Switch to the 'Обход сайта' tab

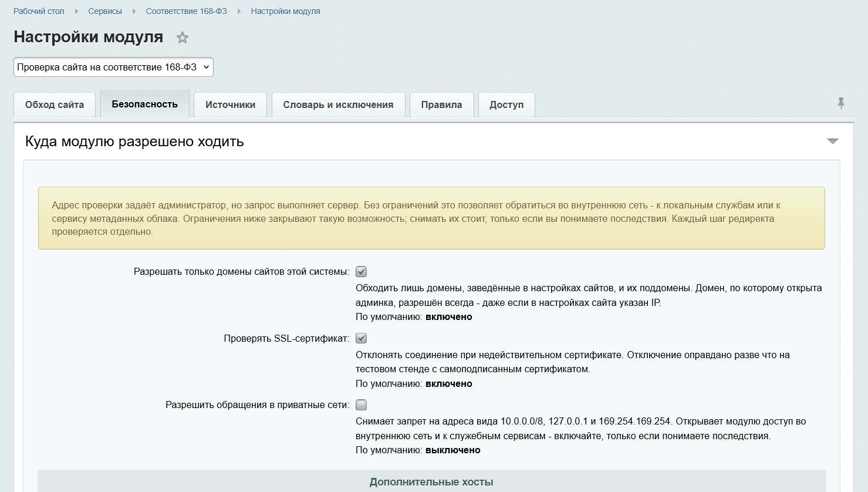[55, 105]
